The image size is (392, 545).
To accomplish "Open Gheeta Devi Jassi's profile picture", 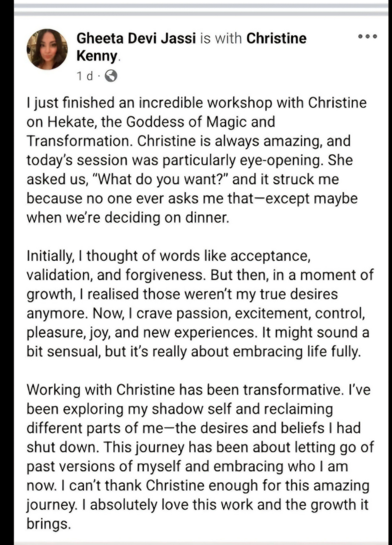I will pyautogui.click(x=47, y=49).
